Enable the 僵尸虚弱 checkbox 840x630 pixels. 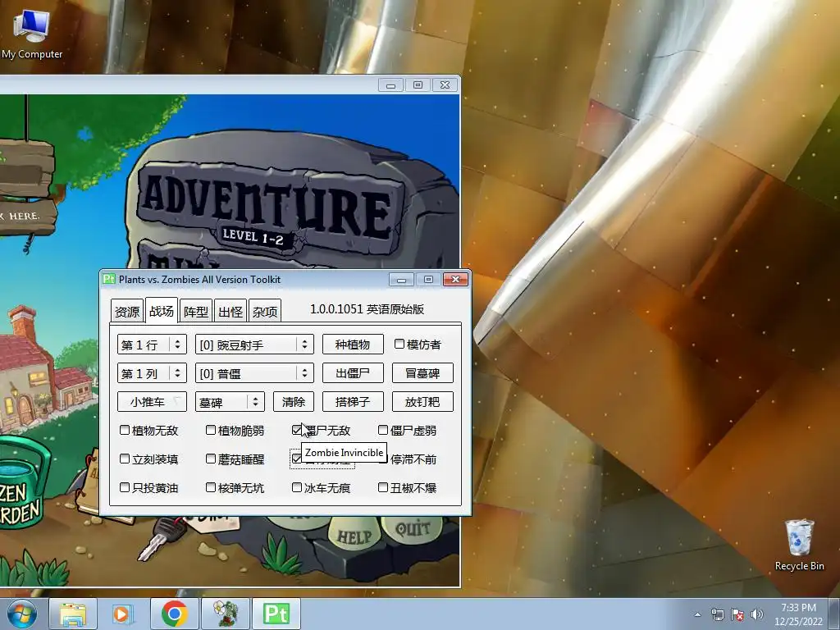coord(382,430)
